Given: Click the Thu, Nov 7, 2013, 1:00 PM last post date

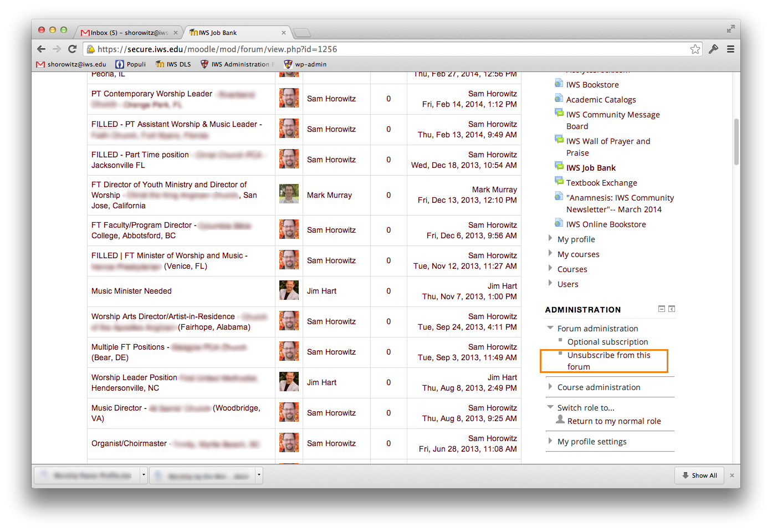Looking at the screenshot, I should pos(469,296).
